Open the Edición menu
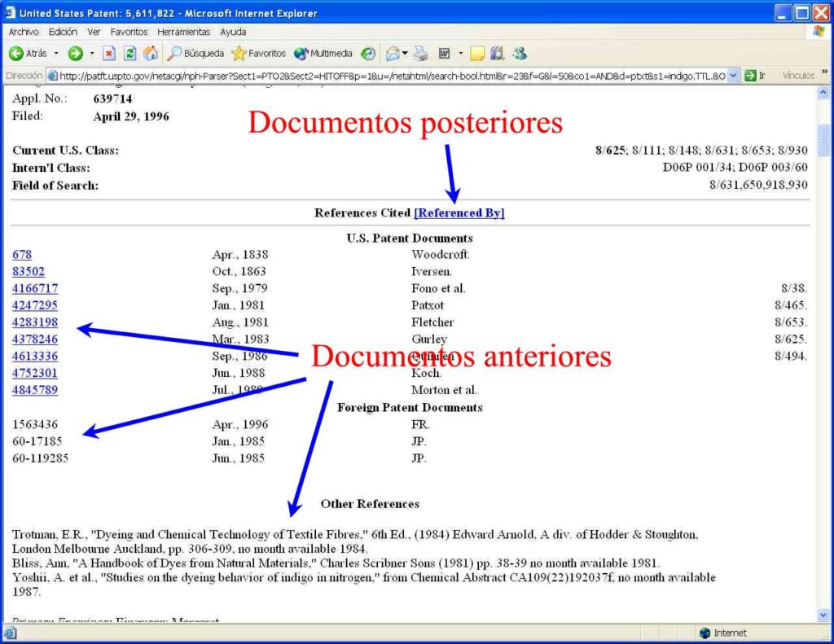Image resolution: width=834 pixels, height=644 pixels. (x=63, y=32)
